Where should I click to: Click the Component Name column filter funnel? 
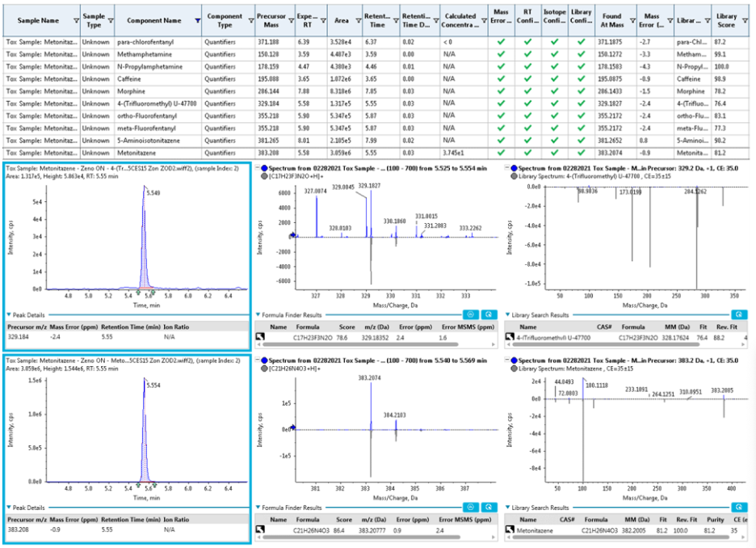click(197, 21)
